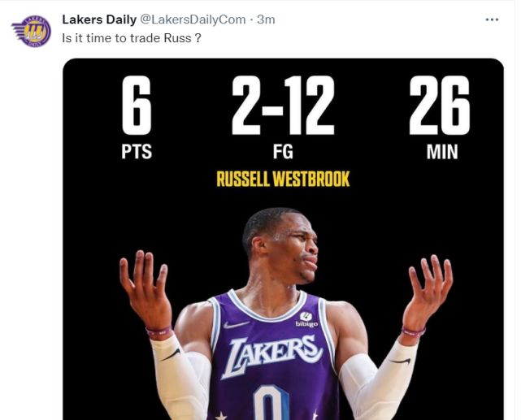521x420 pixels.
Task: Click the tweet text "Is it time to trade Russ ?"
Action: coord(132,38)
